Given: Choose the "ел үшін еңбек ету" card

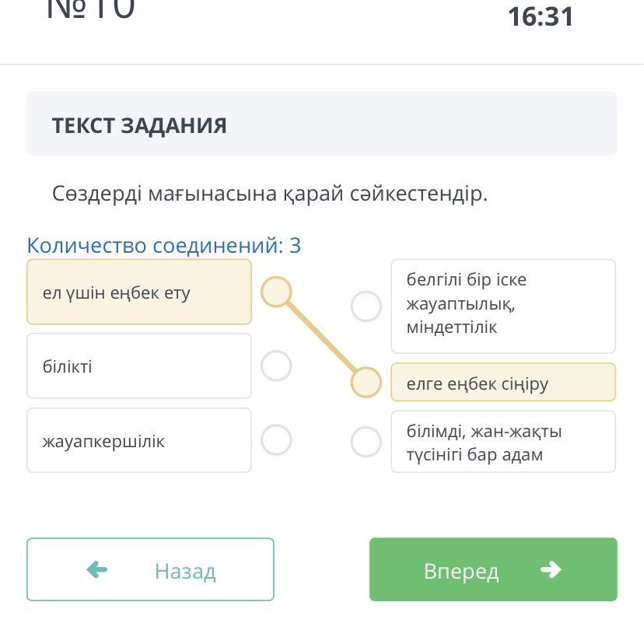Looking at the screenshot, I should click(139, 292).
